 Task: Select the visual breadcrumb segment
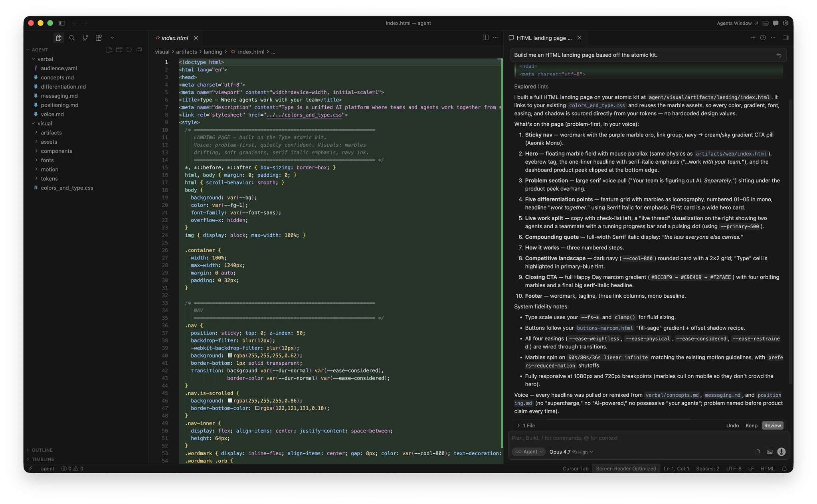(162, 52)
